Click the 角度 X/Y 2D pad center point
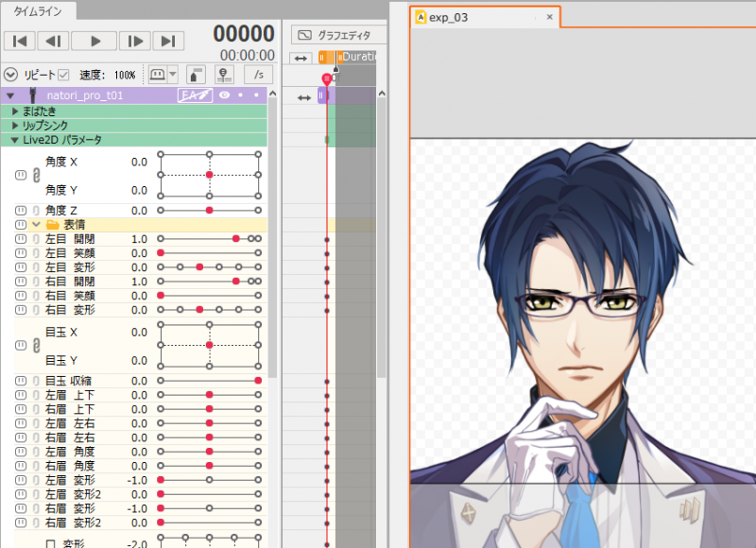 209,175
